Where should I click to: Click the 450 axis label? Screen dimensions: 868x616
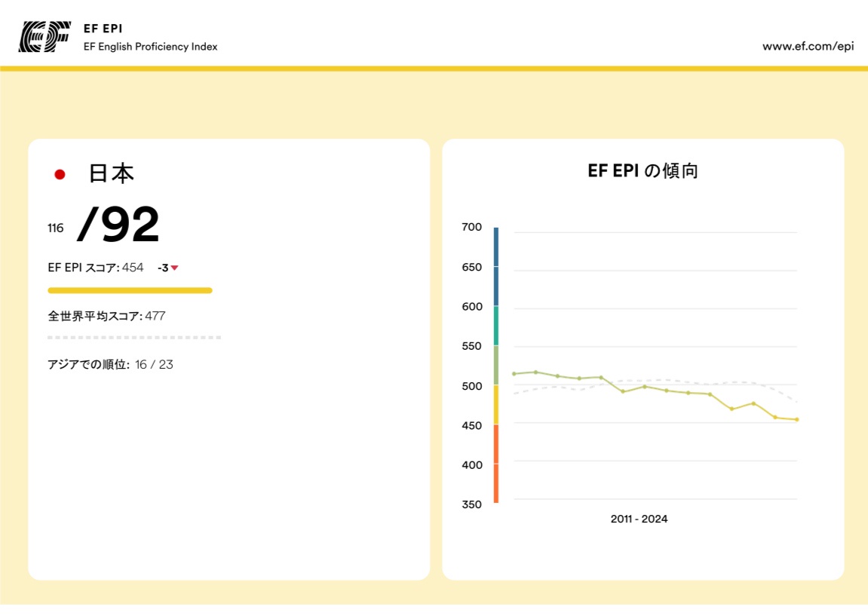point(471,425)
